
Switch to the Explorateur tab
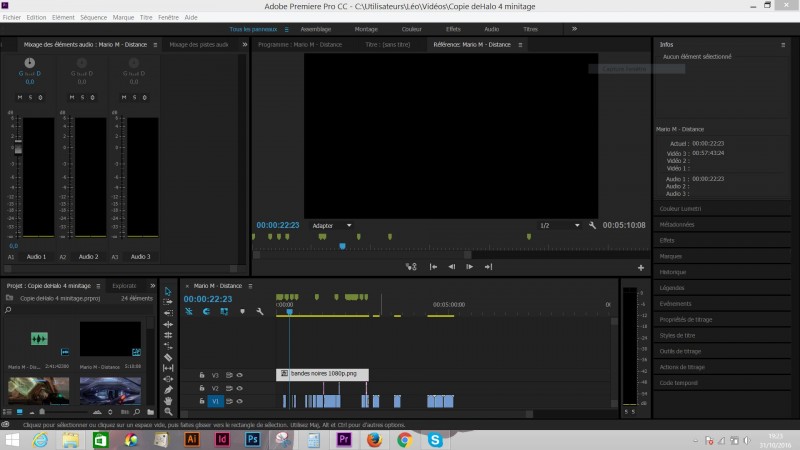point(124,285)
